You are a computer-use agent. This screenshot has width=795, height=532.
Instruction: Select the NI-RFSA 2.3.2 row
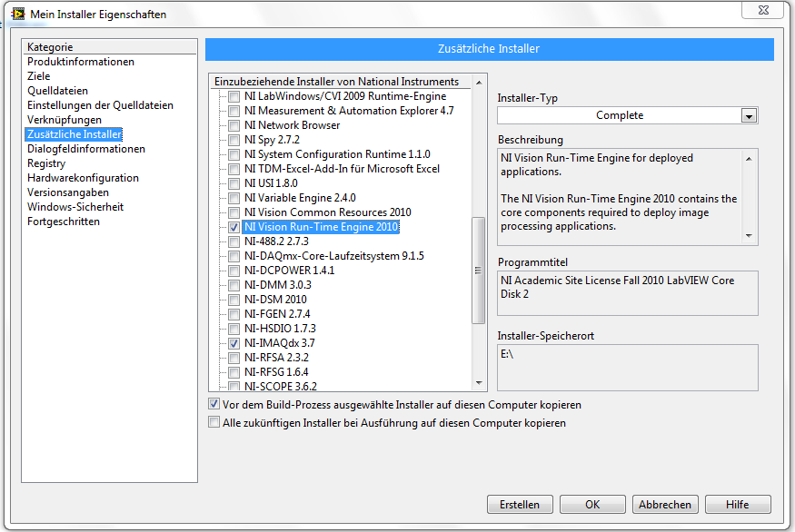pyautogui.click(x=276, y=358)
